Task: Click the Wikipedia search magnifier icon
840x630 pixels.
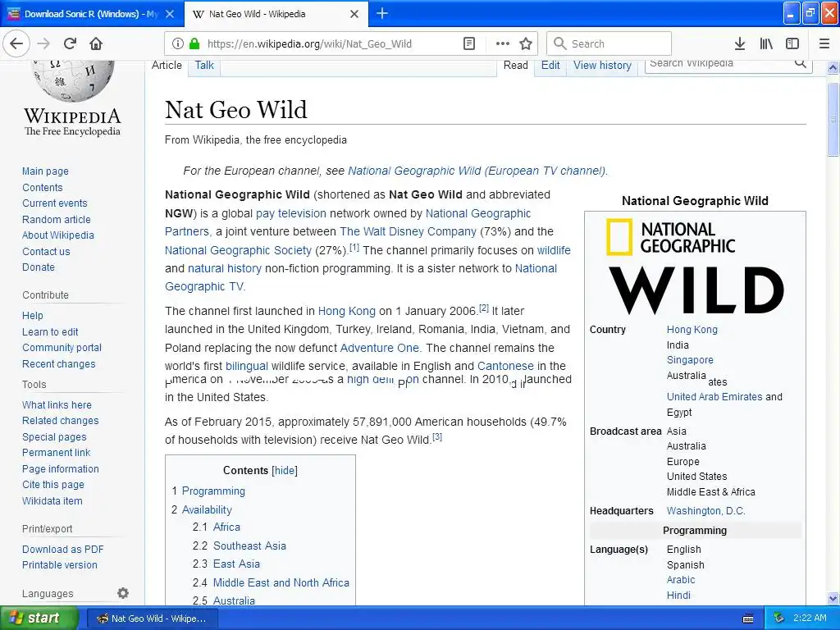Action: tap(801, 63)
